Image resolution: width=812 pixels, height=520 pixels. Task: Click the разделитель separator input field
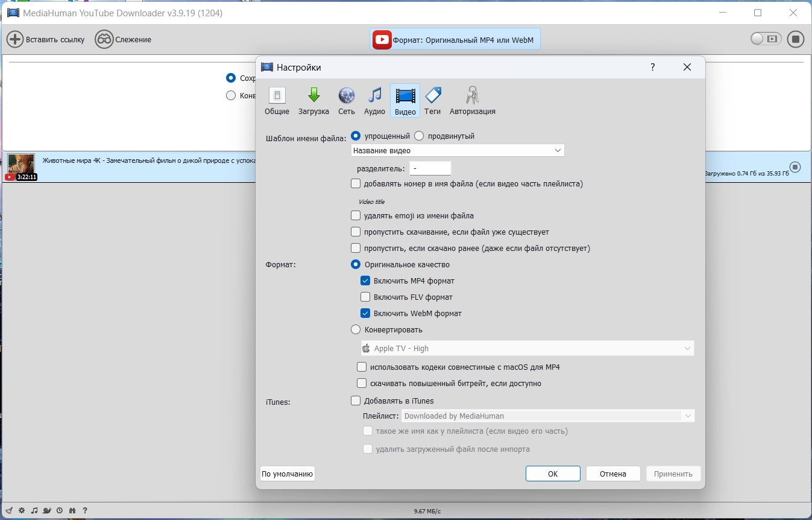[430, 169]
